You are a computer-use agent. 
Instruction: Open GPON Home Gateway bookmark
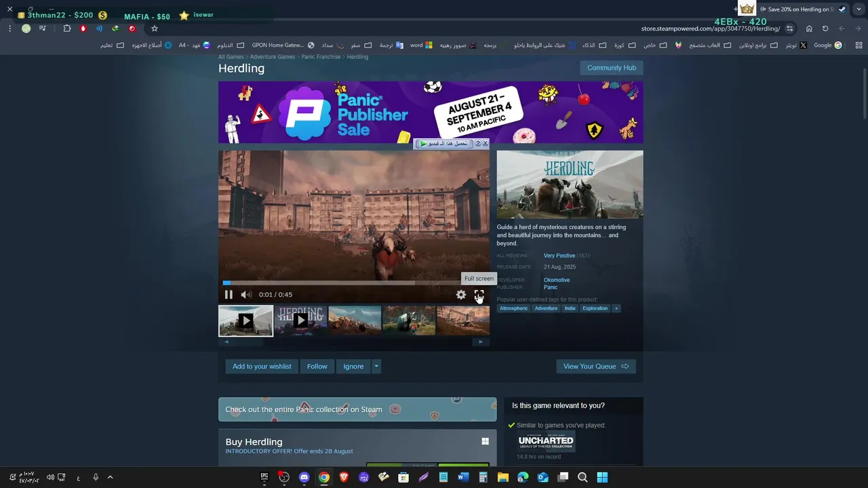(x=283, y=45)
